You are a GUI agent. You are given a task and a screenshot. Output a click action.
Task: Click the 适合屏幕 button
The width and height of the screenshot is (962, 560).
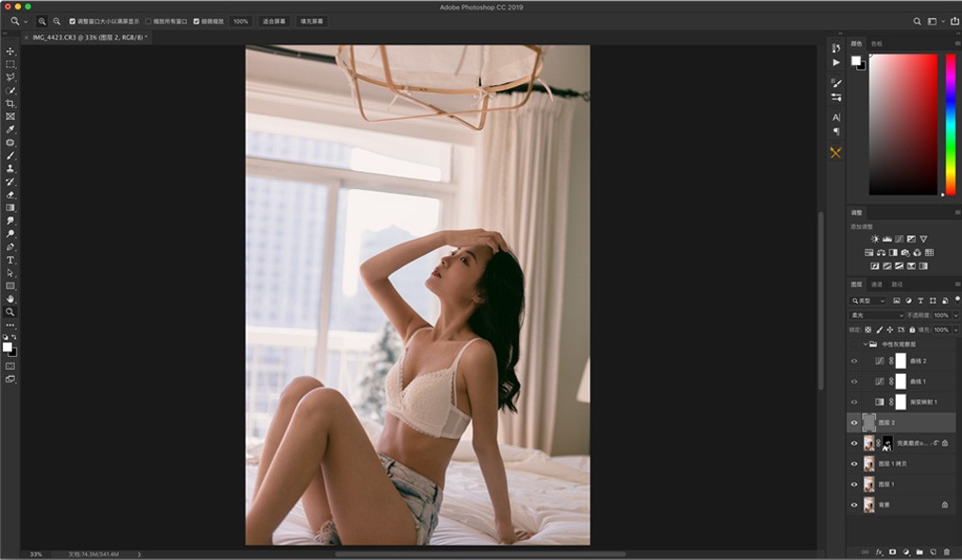pos(274,22)
